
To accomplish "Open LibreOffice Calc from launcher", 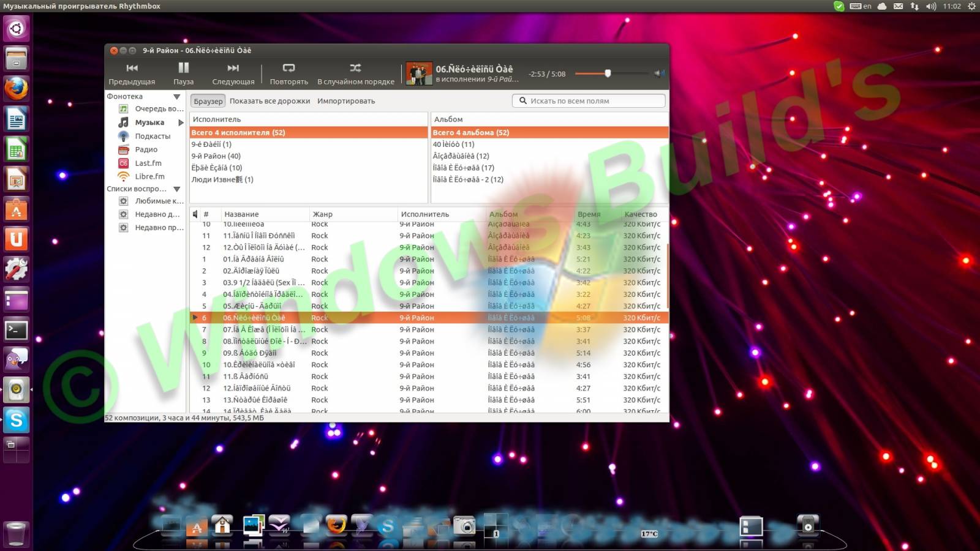I will (17, 149).
